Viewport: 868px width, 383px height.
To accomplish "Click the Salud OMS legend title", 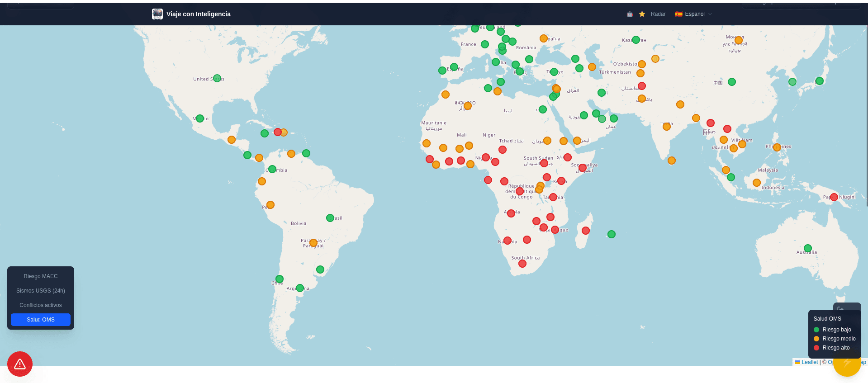I will 827,319.
